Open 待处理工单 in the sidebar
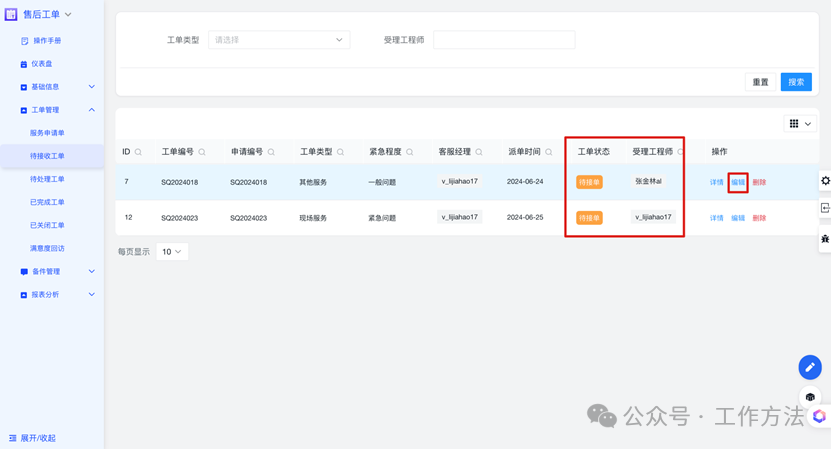Screen dimensions: 831x449 [x=47, y=179]
